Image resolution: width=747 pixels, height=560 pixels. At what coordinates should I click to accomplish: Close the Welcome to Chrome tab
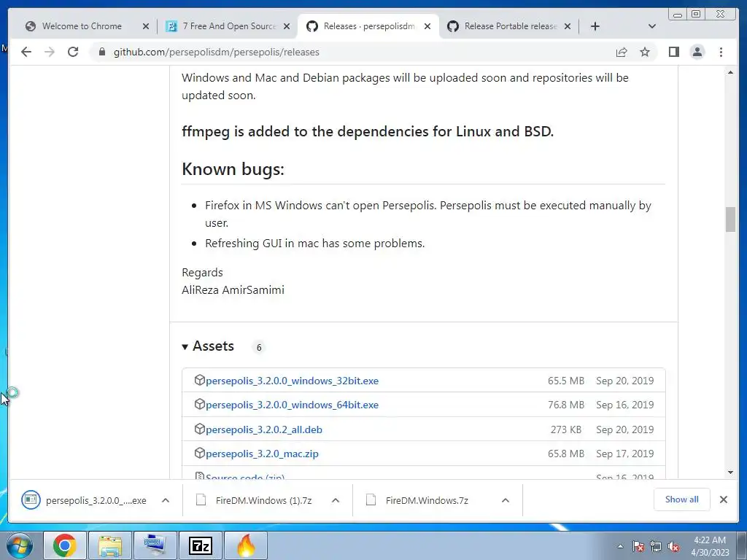pos(146,26)
